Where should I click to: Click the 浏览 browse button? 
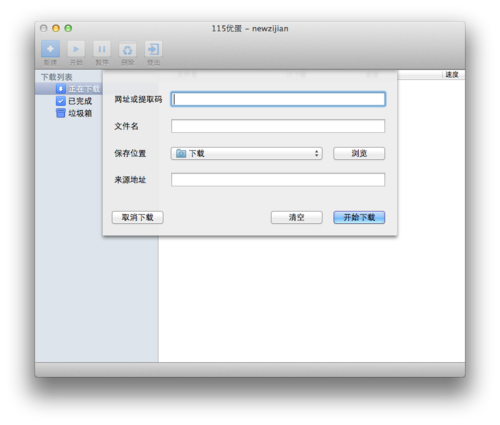pos(359,153)
